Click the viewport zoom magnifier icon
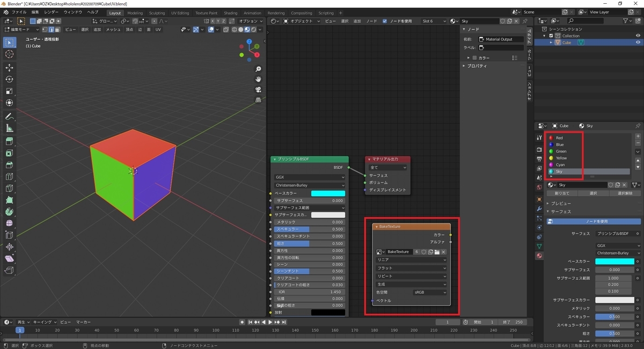Viewport: 644px width, 349px height. pos(258,69)
